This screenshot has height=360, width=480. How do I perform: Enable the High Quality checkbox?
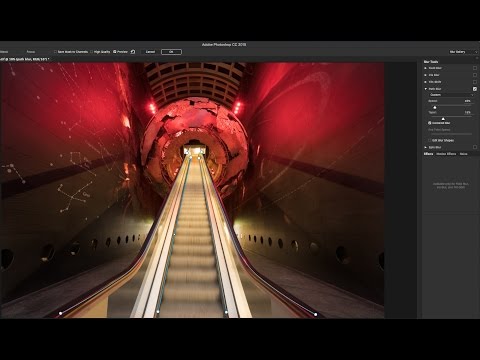[x=92, y=52]
